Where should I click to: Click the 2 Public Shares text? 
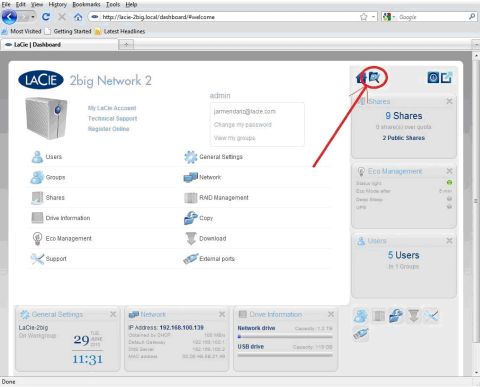(404, 138)
